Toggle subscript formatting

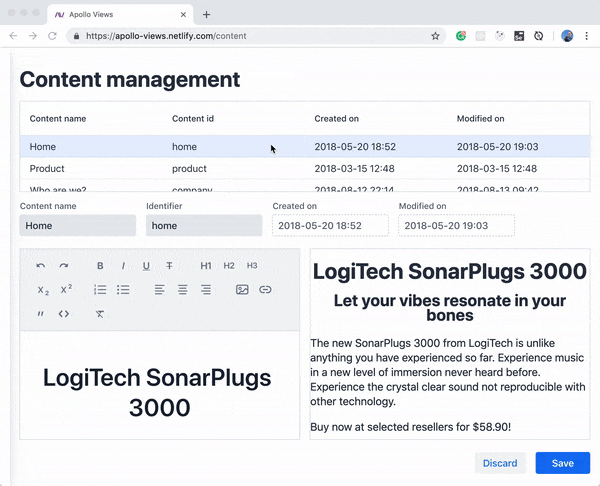tap(43, 290)
